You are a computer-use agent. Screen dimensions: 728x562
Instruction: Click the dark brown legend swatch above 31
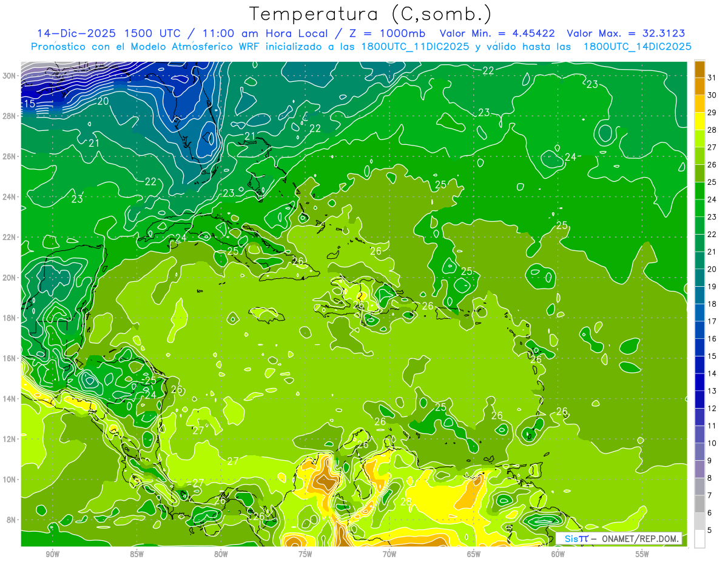(x=699, y=69)
